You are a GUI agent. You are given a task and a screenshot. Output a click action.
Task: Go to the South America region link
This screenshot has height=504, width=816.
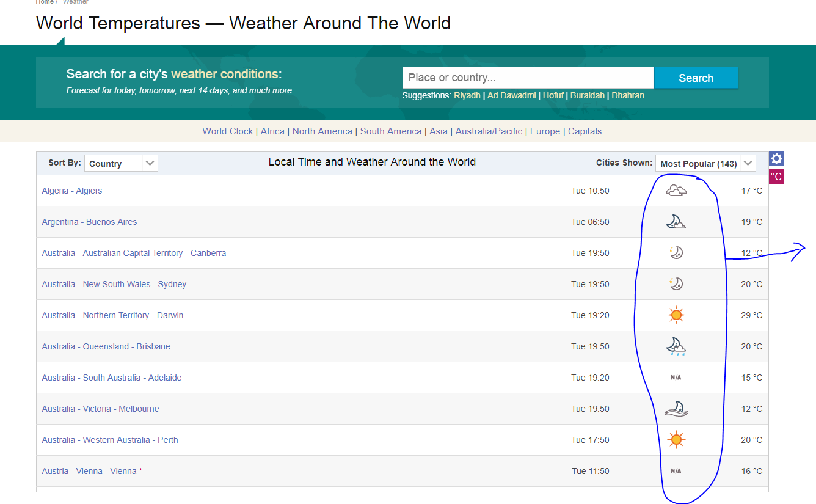click(x=391, y=131)
